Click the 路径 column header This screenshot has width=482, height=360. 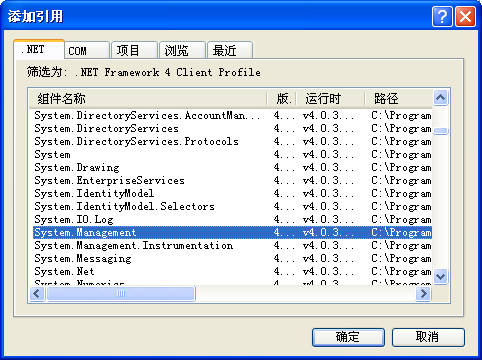[x=399, y=99]
